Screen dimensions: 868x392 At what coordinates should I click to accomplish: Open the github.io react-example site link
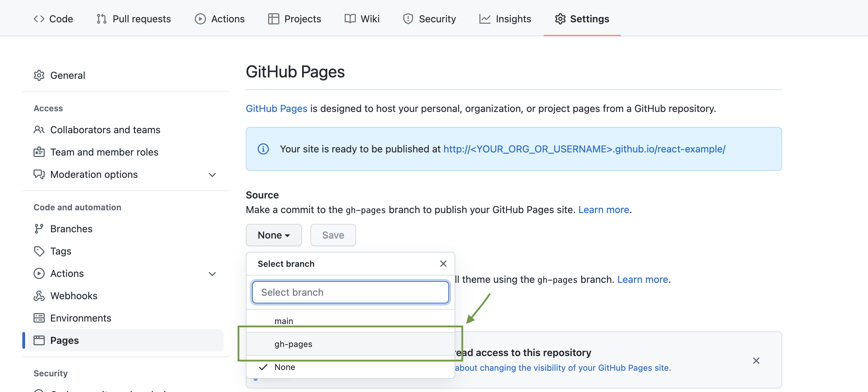coord(584,149)
